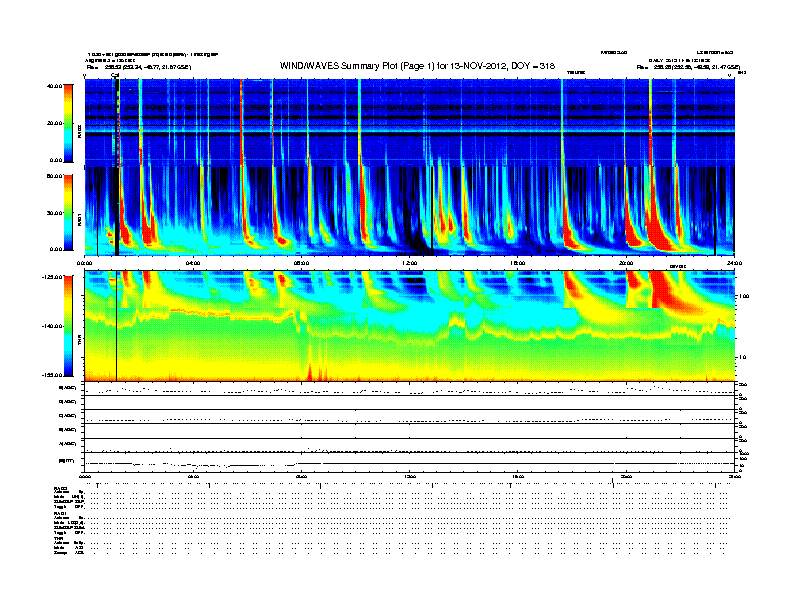
Task: Click the RAD1 color scale bar
Action: [x=68, y=212]
